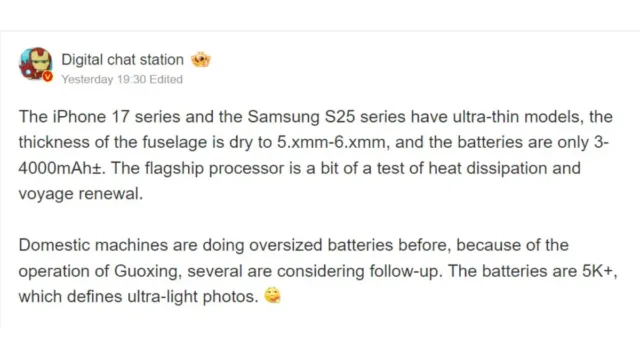Viewport: 640px width, 360px height.
Task: Open the Iron Man profile avatar
Action: pyautogui.click(x=36, y=63)
